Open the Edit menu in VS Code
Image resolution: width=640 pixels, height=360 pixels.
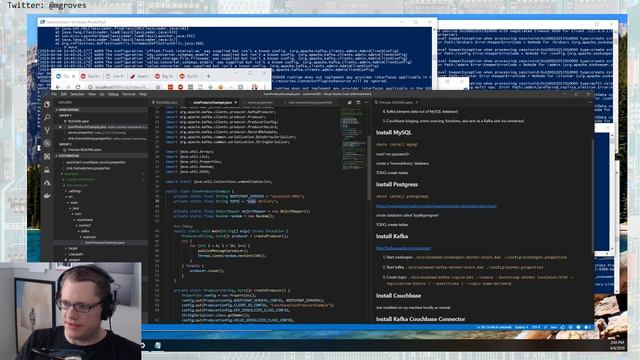point(64,94)
